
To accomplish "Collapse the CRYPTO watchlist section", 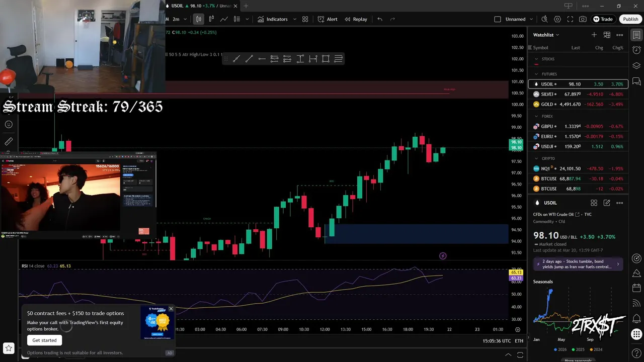I will (536, 158).
